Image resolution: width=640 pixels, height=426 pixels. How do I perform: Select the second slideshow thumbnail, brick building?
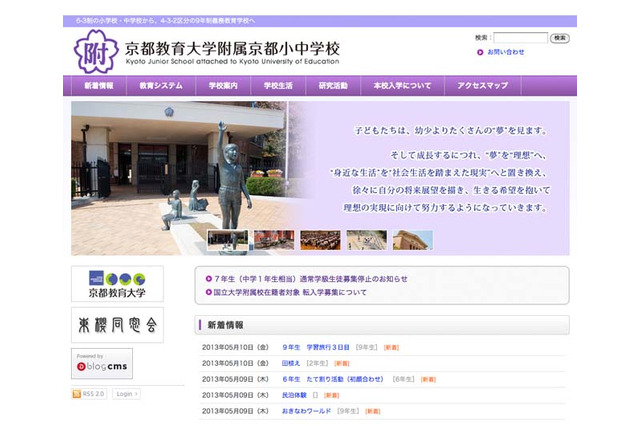click(x=274, y=240)
